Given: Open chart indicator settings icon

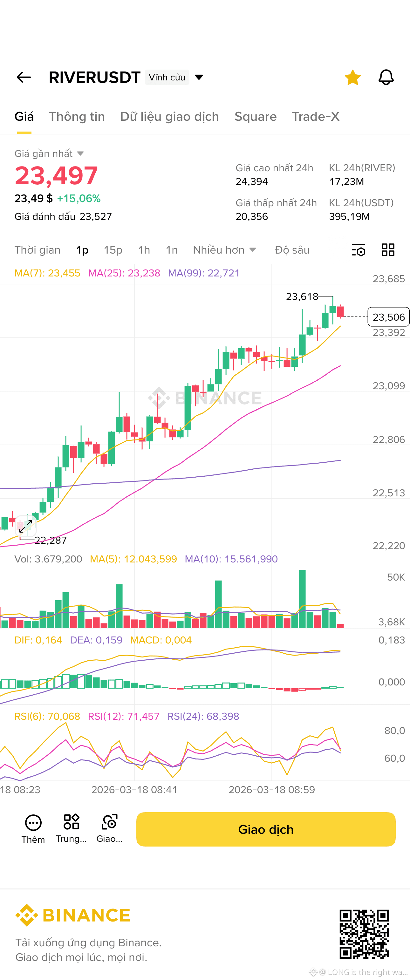Looking at the screenshot, I should coord(358,250).
